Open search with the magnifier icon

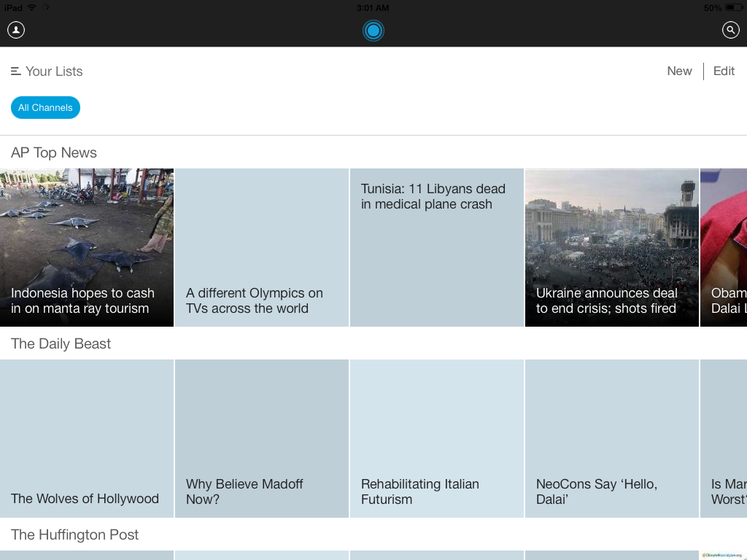click(730, 30)
